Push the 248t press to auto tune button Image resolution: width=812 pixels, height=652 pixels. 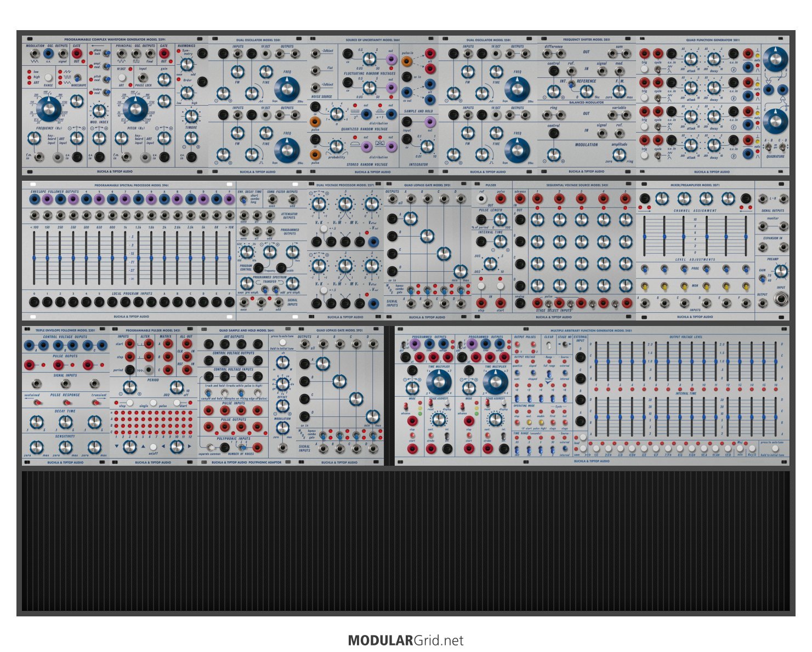click(775, 448)
